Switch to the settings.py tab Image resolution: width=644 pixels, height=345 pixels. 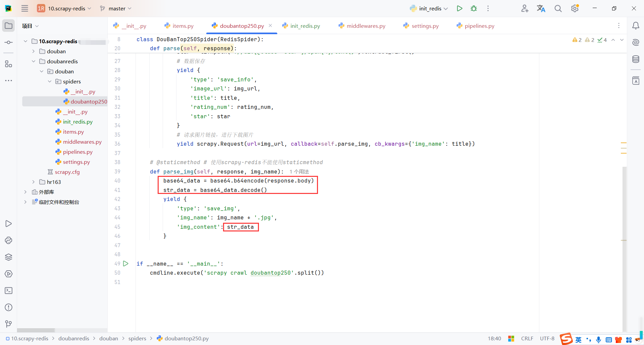[x=425, y=25]
